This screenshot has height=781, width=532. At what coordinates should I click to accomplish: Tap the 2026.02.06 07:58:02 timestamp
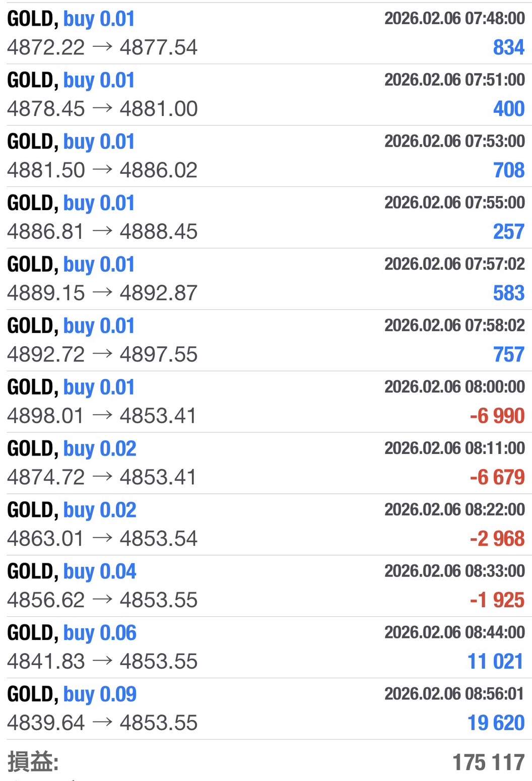pos(454,326)
